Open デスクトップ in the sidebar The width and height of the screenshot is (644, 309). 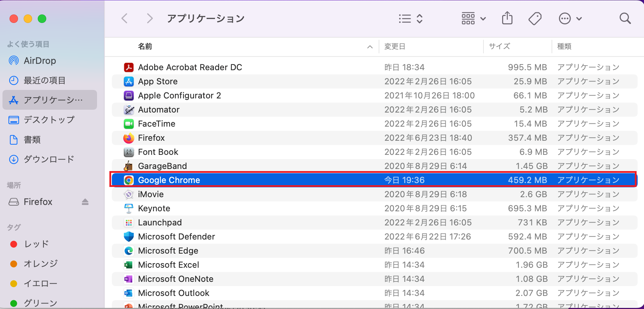50,120
